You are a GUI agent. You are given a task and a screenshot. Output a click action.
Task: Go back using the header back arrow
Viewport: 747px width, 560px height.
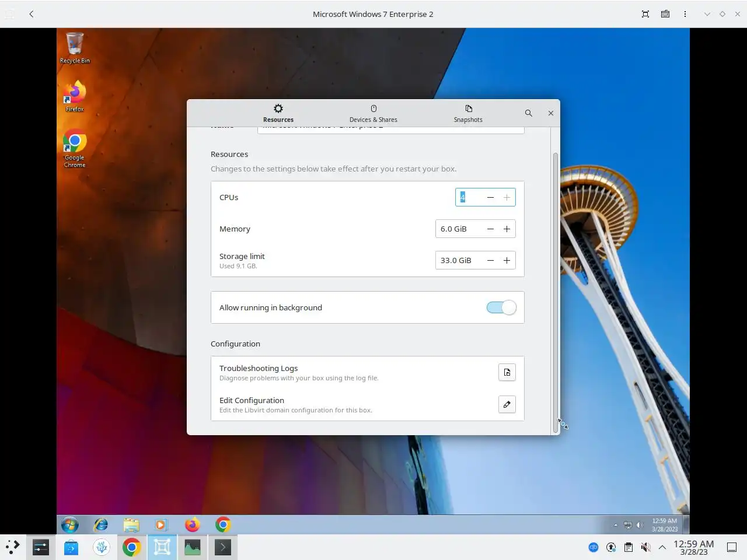32,14
